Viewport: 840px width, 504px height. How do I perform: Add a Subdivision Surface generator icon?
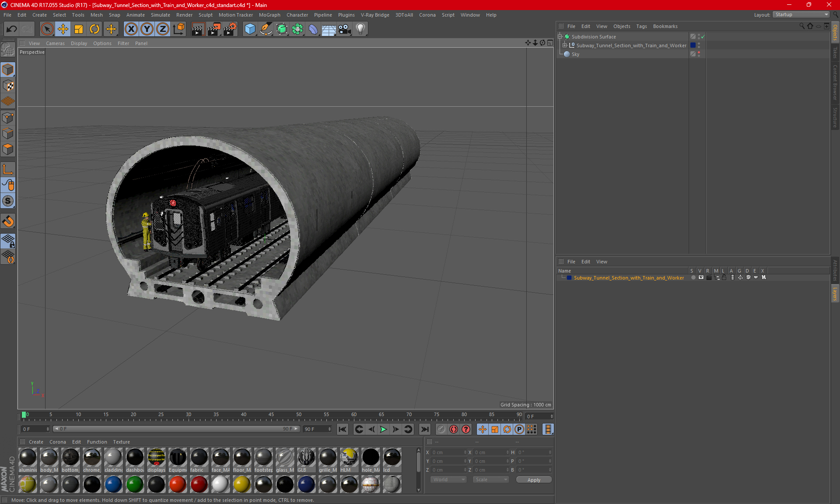tap(282, 29)
